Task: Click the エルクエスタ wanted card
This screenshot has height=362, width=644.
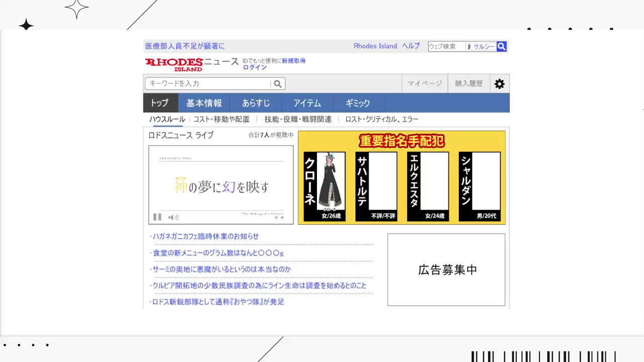Action: [428, 187]
